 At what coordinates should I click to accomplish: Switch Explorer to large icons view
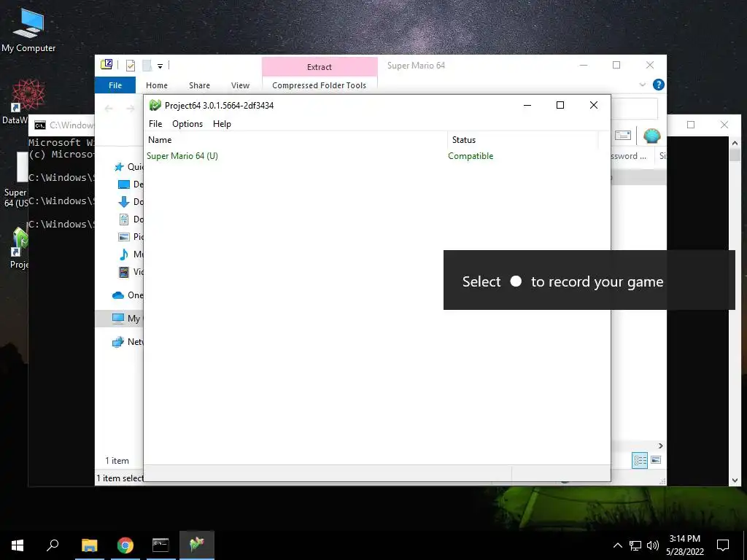point(656,460)
